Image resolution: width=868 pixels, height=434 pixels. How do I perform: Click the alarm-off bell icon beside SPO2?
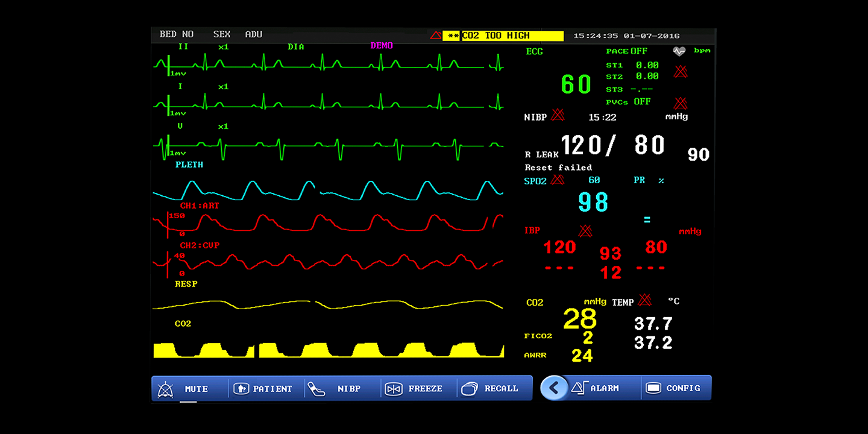point(558,180)
